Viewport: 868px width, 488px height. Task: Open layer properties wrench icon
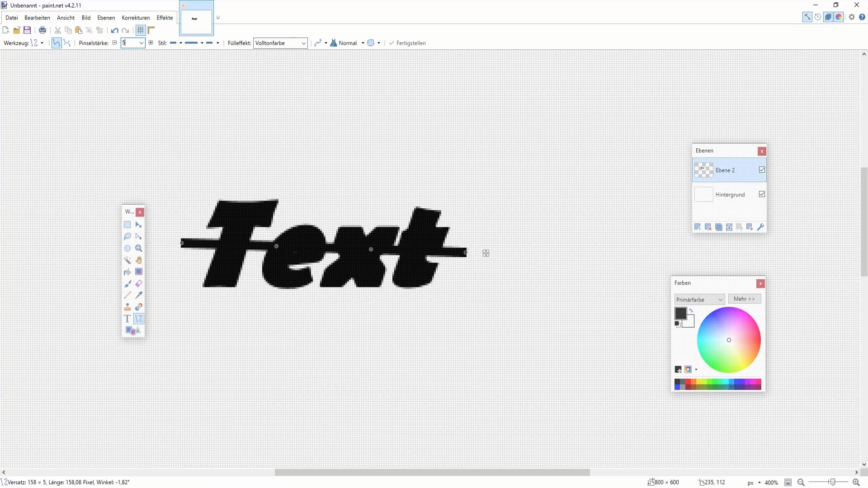point(760,227)
